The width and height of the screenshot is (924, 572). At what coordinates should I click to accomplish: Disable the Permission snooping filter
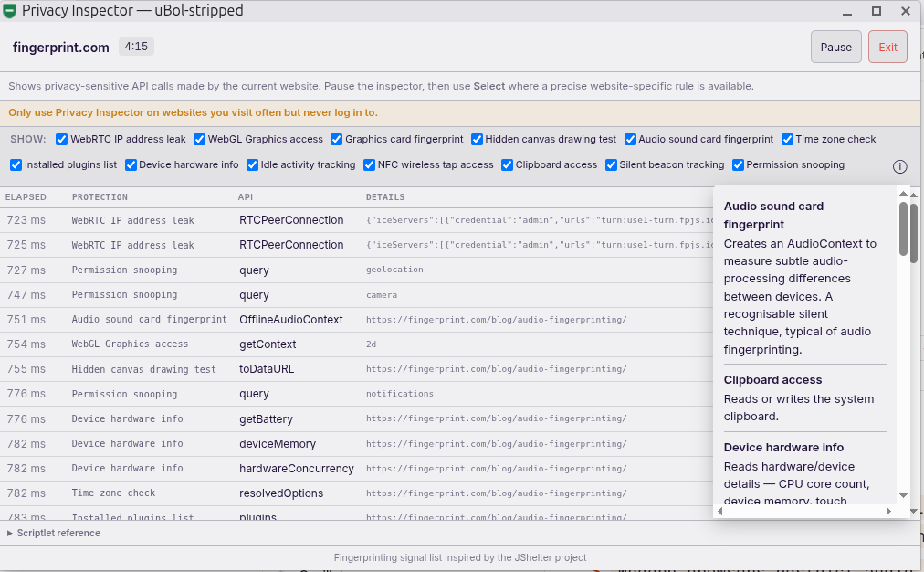[738, 165]
